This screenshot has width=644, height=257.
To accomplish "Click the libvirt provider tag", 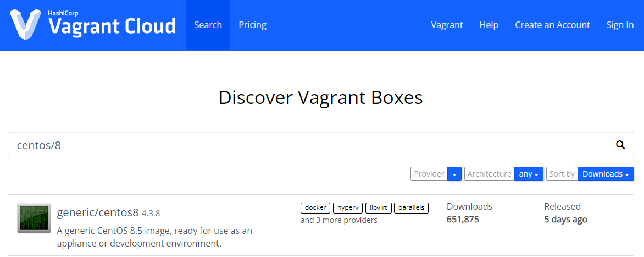I will (x=378, y=207).
